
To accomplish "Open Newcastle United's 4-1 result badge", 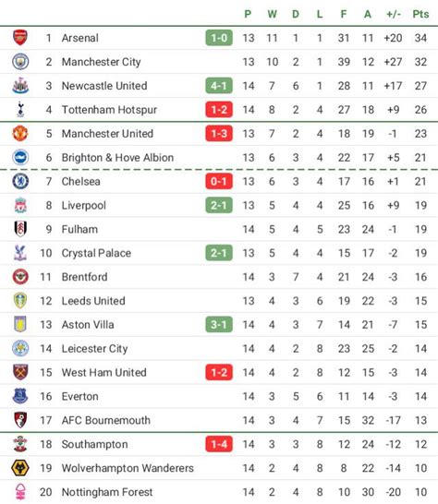I will [x=219, y=86].
